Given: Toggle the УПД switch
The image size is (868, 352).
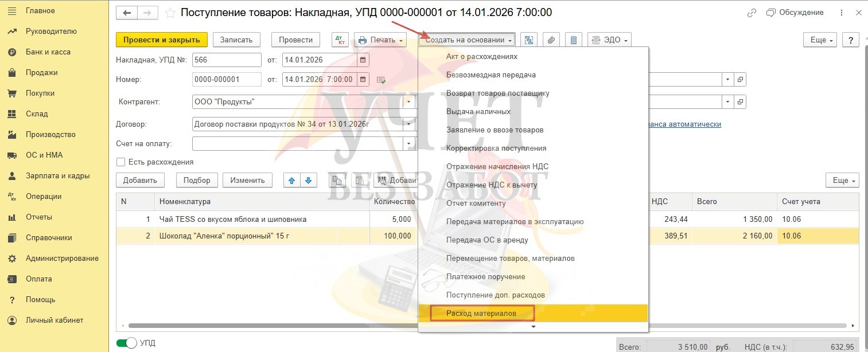Looking at the screenshot, I should coord(127,343).
